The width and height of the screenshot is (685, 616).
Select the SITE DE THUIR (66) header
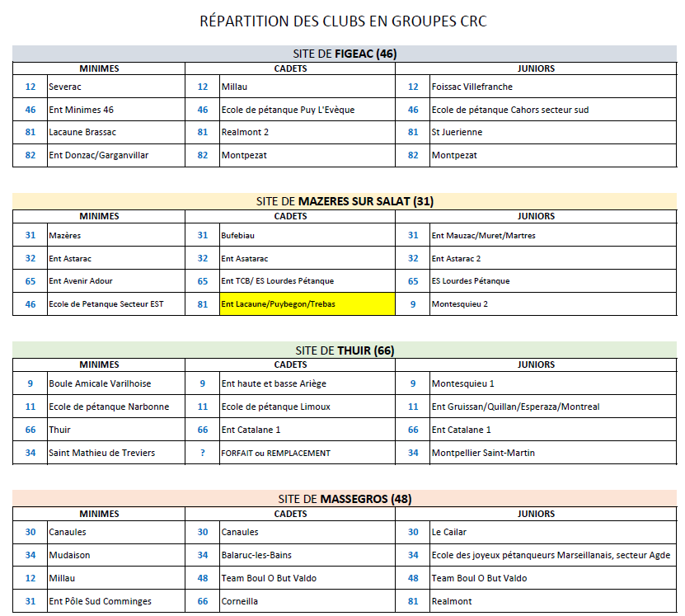(345, 350)
